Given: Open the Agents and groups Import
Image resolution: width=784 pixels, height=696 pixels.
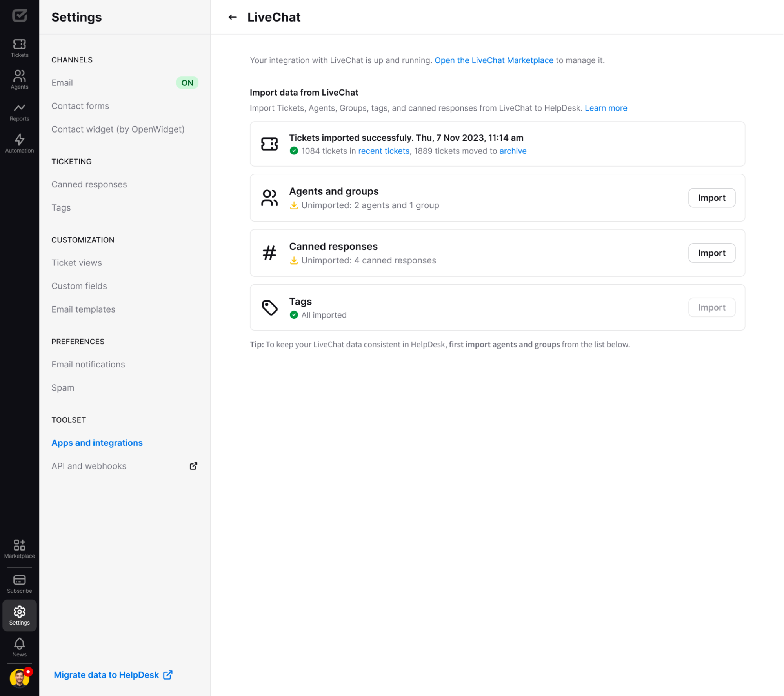Looking at the screenshot, I should click(x=712, y=198).
